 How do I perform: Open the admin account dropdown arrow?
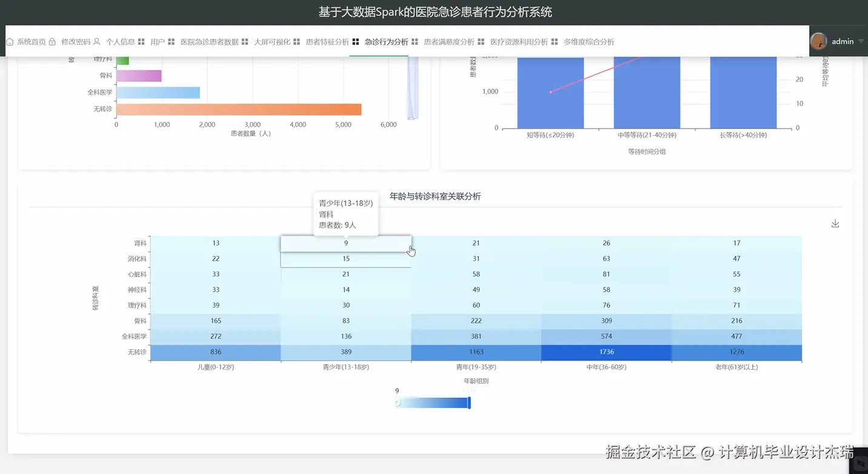(861, 41)
